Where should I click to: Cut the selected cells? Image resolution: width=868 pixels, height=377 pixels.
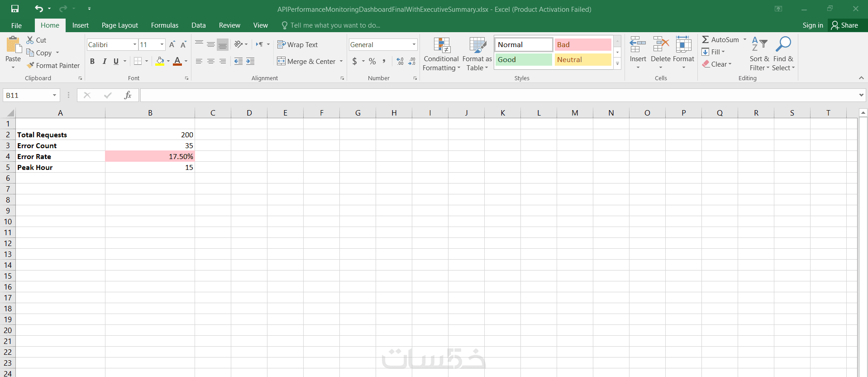(36, 40)
